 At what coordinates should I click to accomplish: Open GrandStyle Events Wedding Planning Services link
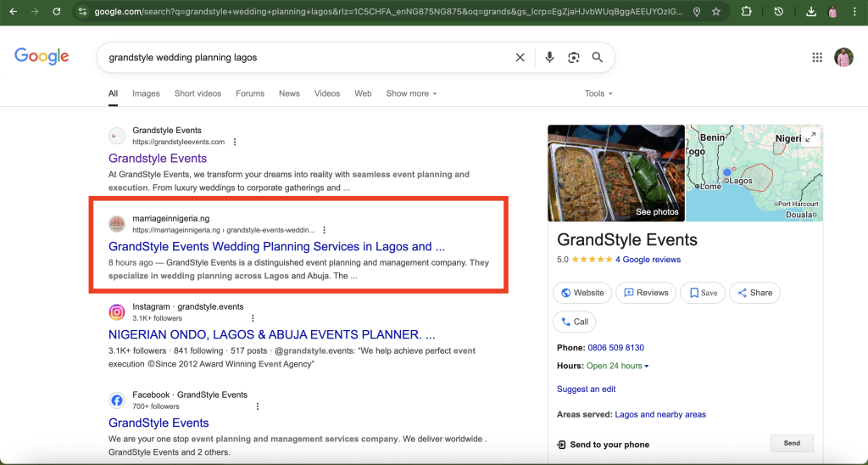[x=277, y=247]
